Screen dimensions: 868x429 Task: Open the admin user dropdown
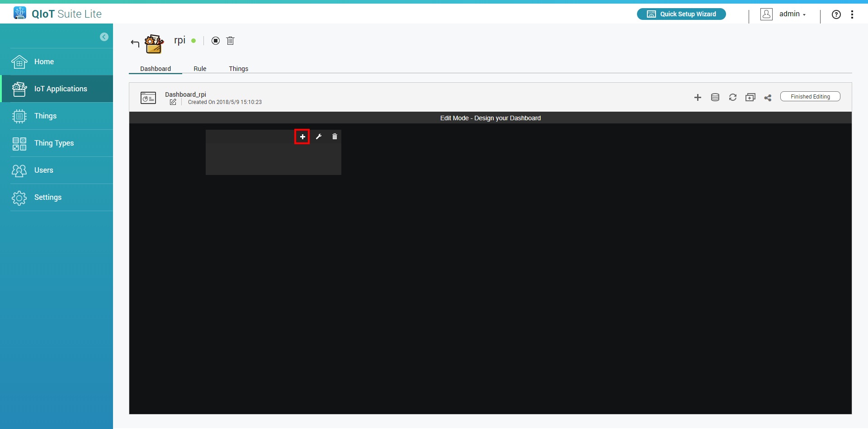click(792, 14)
